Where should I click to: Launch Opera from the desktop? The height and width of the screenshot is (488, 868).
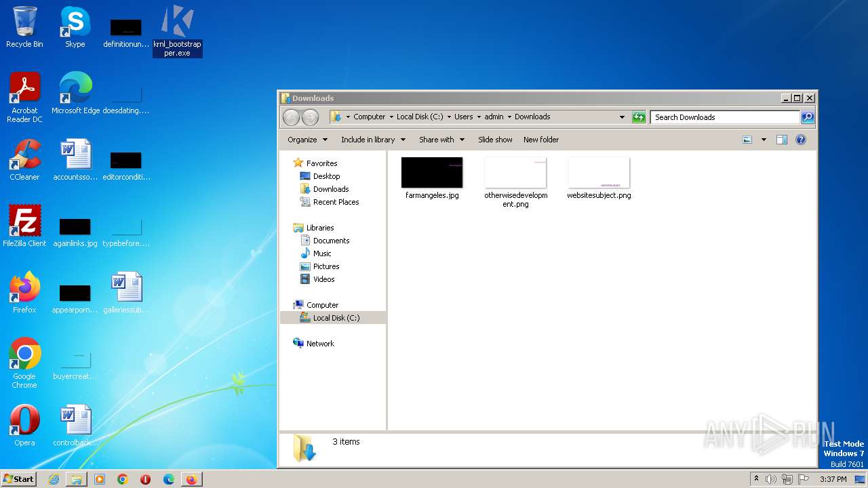[24, 426]
